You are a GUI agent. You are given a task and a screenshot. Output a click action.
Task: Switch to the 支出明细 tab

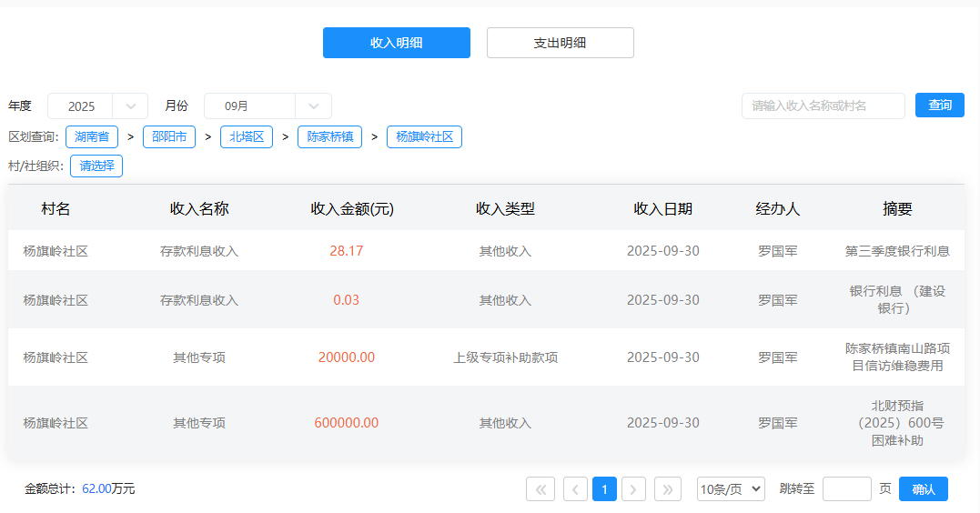click(560, 43)
